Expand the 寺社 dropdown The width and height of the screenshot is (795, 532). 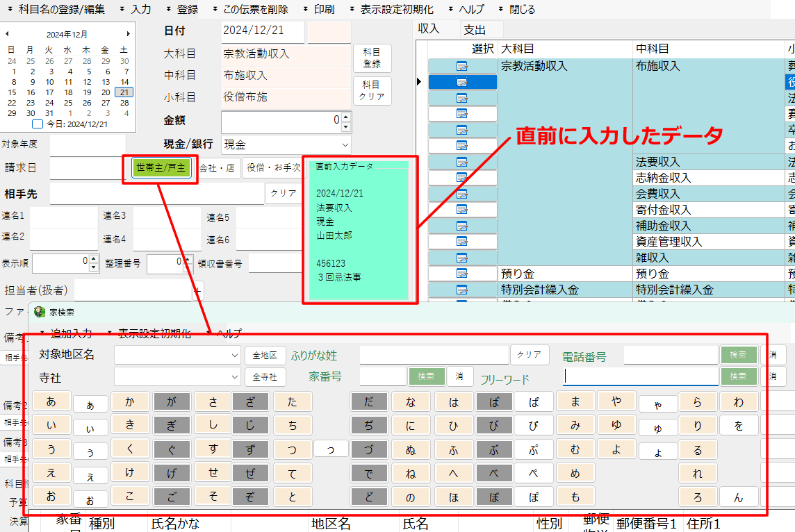tap(233, 376)
